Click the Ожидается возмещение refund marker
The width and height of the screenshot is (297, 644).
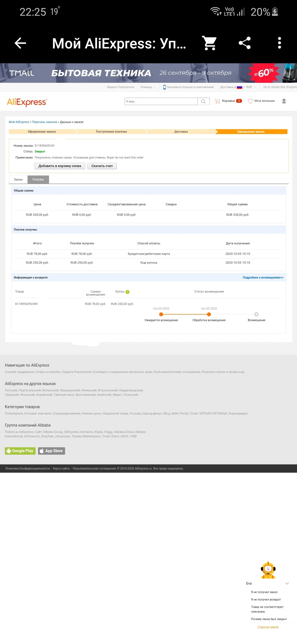tap(161, 314)
